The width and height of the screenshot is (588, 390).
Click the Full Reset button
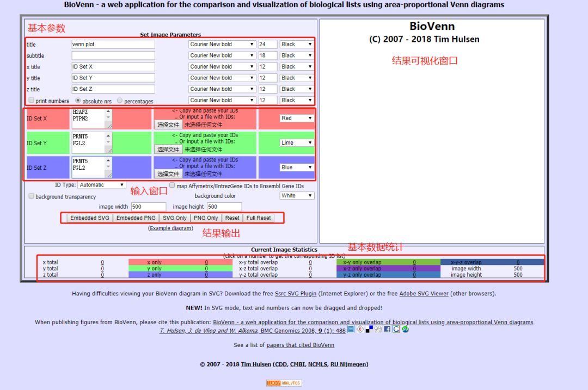pyautogui.click(x=259, y=218)
